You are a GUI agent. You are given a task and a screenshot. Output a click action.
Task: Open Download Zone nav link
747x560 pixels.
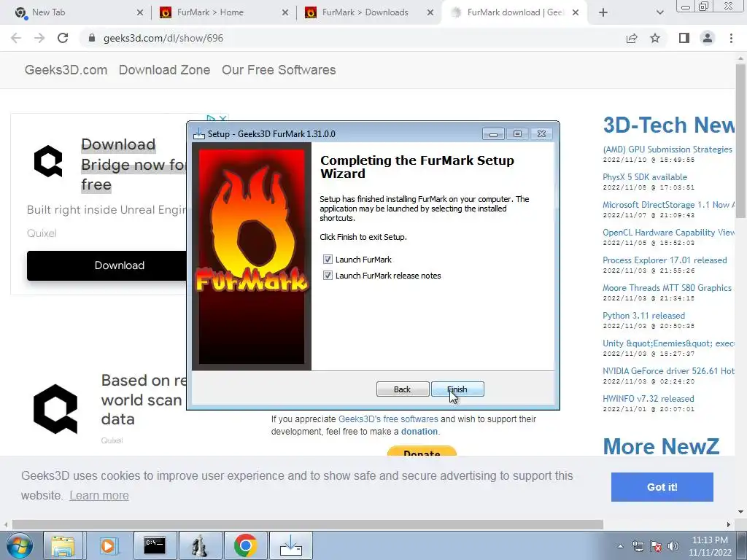click(x=164, y=70)
